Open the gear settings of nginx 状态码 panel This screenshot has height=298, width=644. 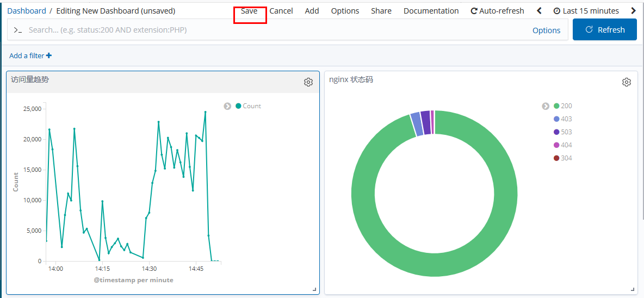point(627,82)
